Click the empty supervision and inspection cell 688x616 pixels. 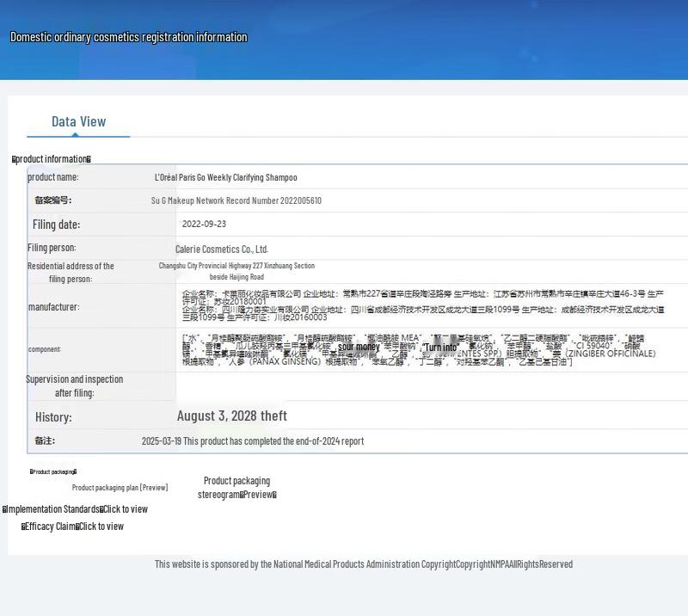tap(430, 385)
